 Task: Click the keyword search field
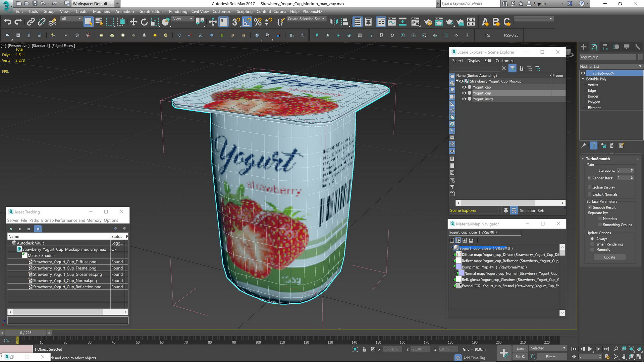[x=470, y=4]
